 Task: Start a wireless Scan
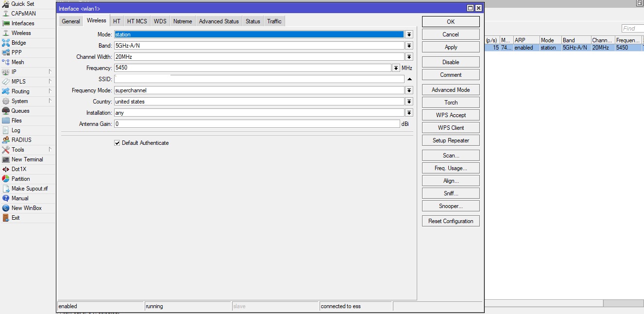450,155
